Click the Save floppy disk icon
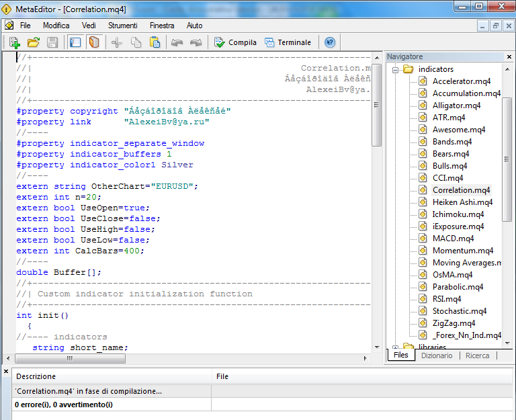The height and width of the screenshot is (420, 516). pos(52,42)
